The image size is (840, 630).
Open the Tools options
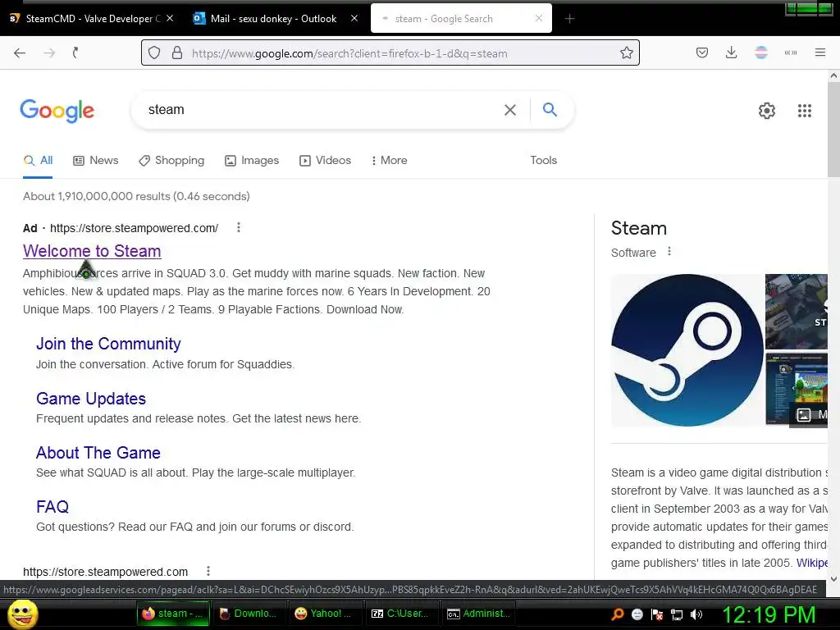(x=543, y=160)
